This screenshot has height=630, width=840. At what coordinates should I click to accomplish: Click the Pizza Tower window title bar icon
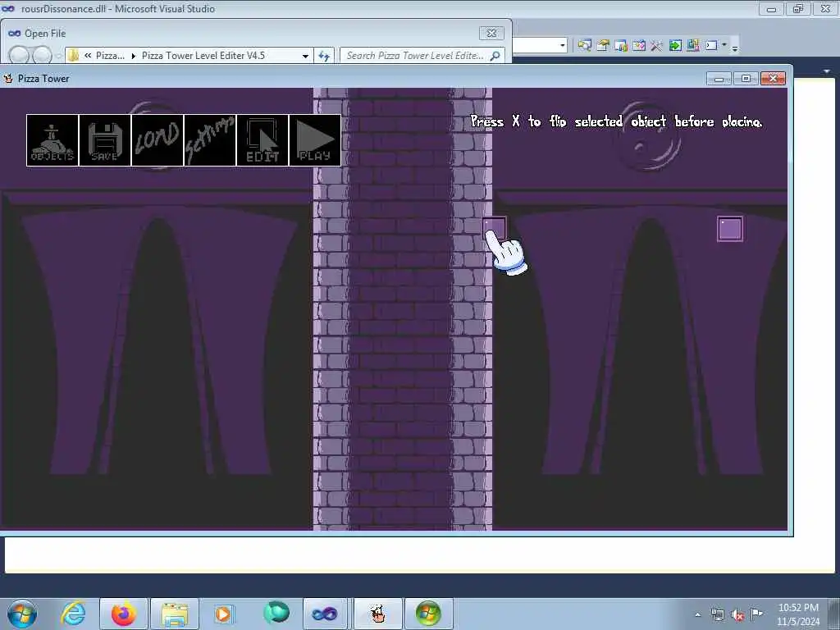[x=8, y=79]
